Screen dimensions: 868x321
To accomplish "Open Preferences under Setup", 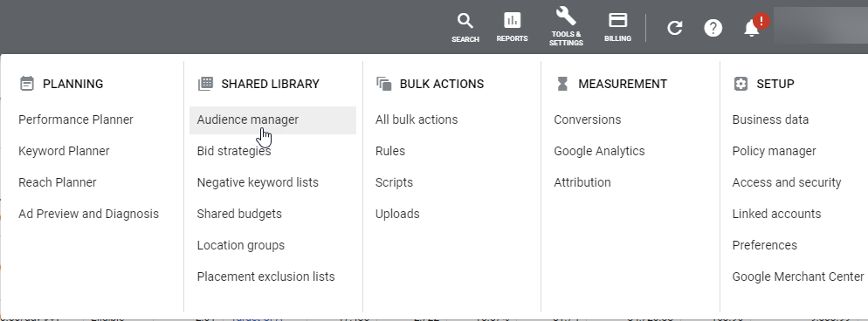I will (765, 245).
